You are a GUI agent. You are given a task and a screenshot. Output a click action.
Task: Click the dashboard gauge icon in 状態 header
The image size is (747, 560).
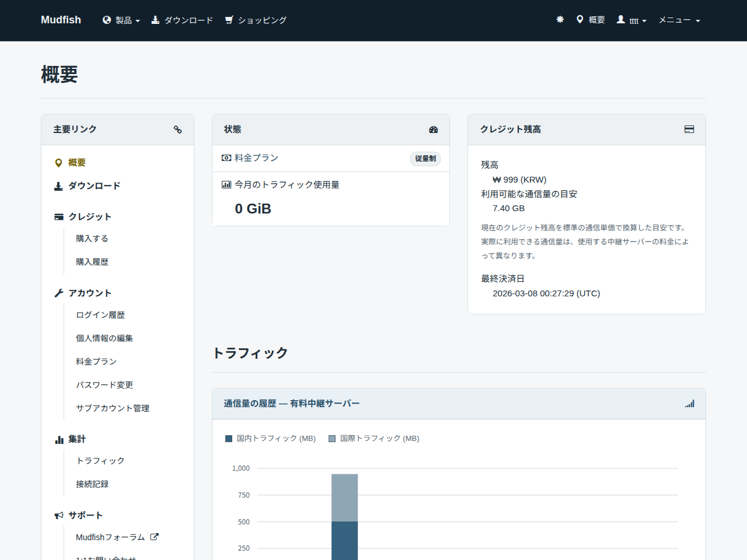434,129
